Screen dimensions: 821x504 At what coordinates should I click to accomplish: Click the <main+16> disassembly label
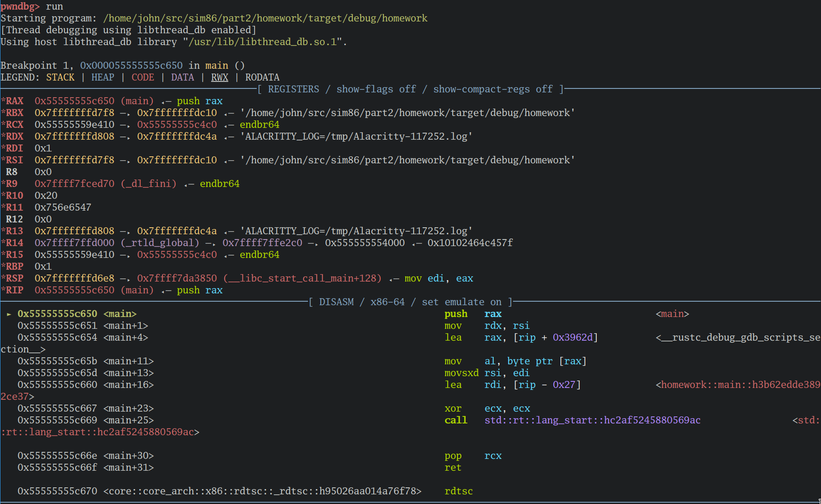pos(128,384)
